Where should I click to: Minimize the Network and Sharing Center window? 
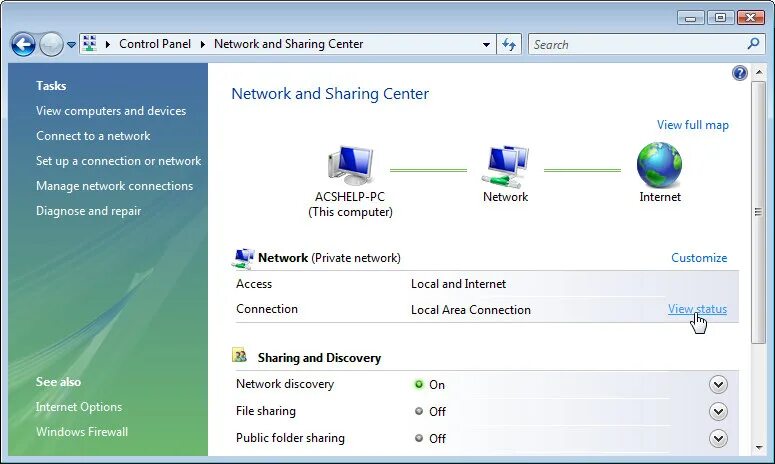click(690, 18)
